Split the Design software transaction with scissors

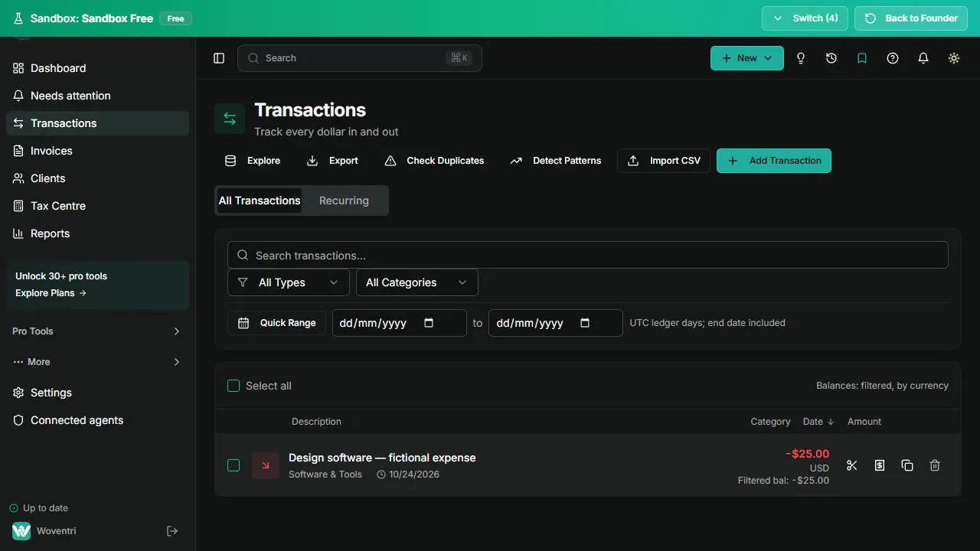pos(852,465)
